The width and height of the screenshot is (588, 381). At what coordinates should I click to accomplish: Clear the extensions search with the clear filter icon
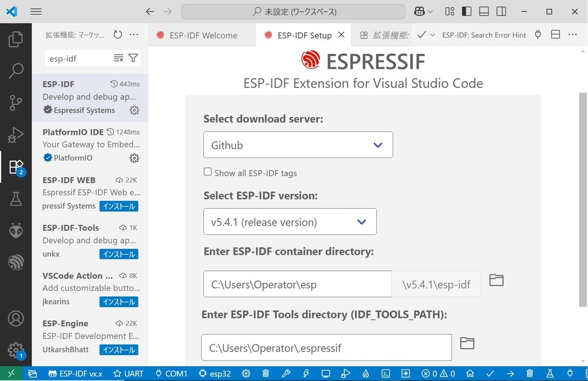(119, 58)
